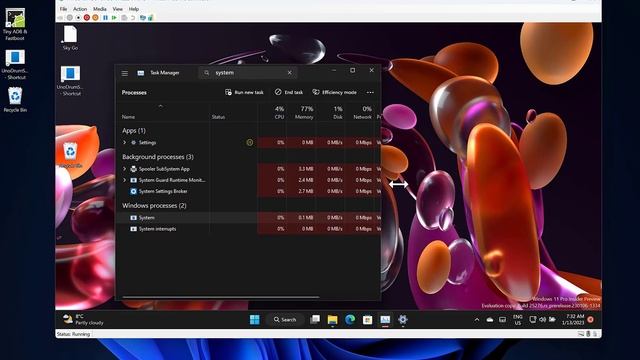Open the Windows Start button in the VM taskbar
This screenshot has width=640, height=360.
click(255, 320)
